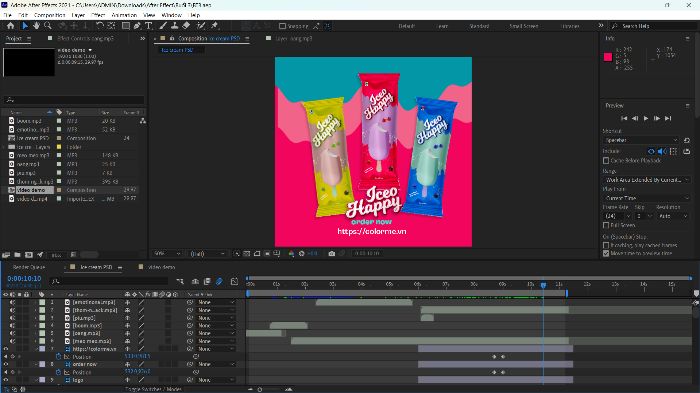
Task: Open the Range 'Work Area Extended' dropdown
Action: [x=646, y=180]
